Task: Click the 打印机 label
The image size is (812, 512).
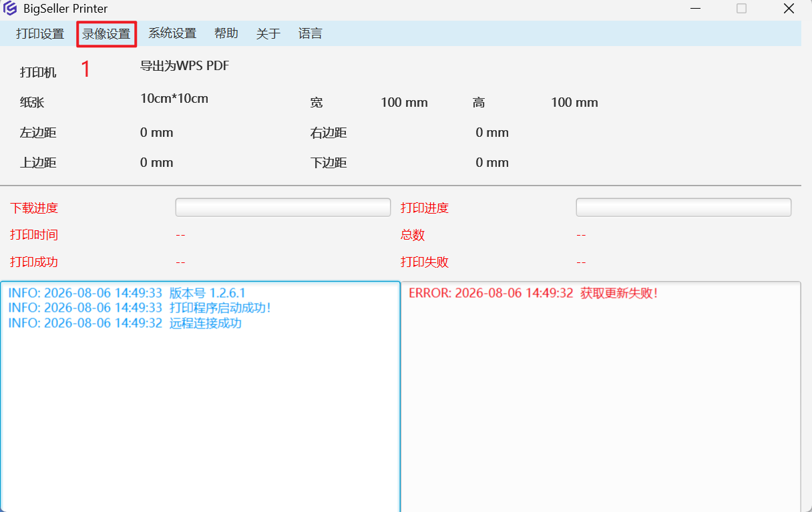Action: (x=38, y=73)
